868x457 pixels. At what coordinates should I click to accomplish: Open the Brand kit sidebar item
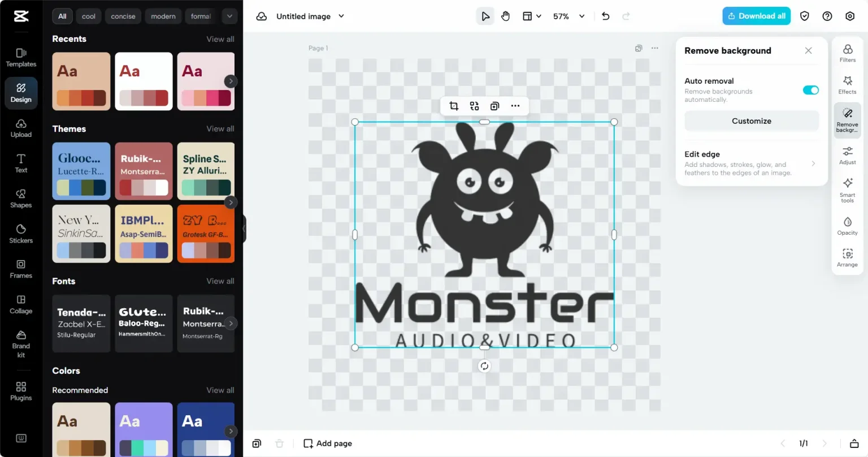click(x=21, y=344)
